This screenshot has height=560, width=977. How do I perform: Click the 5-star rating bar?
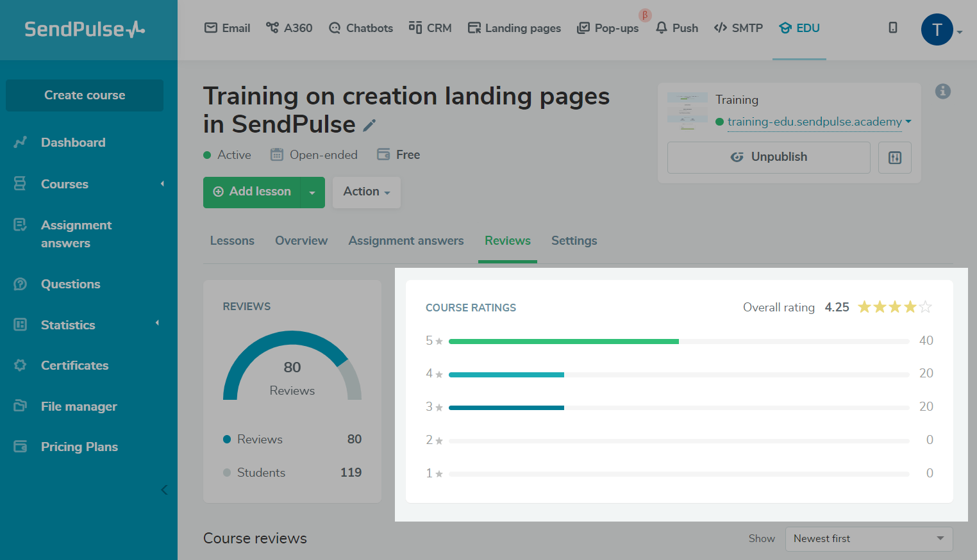click(x=679, y=342)
